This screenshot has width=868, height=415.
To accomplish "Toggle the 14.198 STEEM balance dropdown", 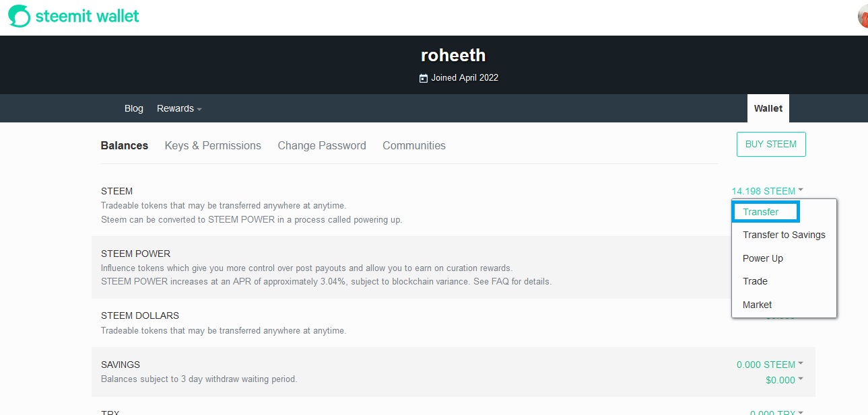I will point(768,191).
